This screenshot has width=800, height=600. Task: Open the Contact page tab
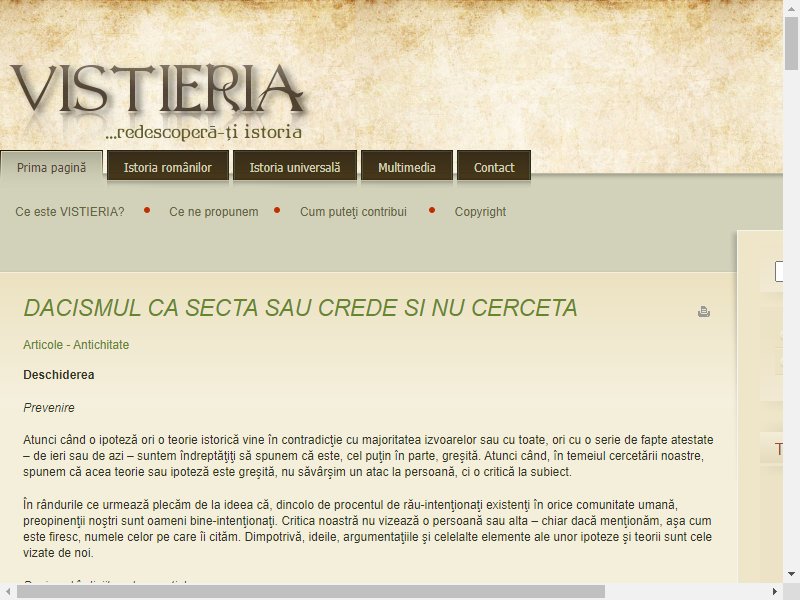[494, 167]
